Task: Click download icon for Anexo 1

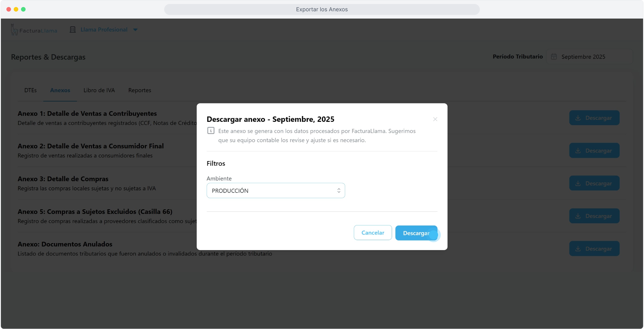Action: tap(578, 118)
